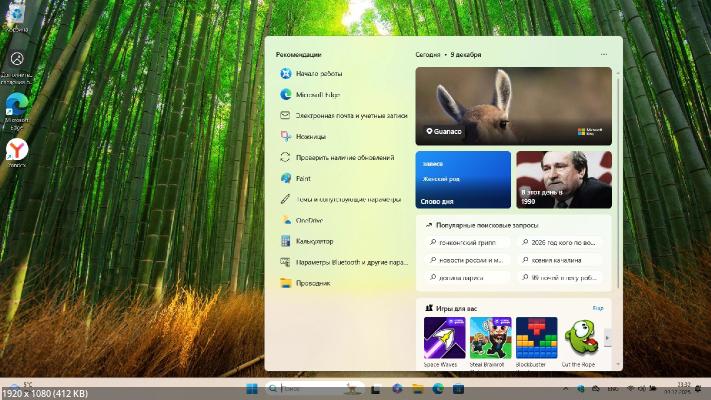Search for популярный запрос "новости россии и м..."
The image size is (711, 400).
[468, 260]
